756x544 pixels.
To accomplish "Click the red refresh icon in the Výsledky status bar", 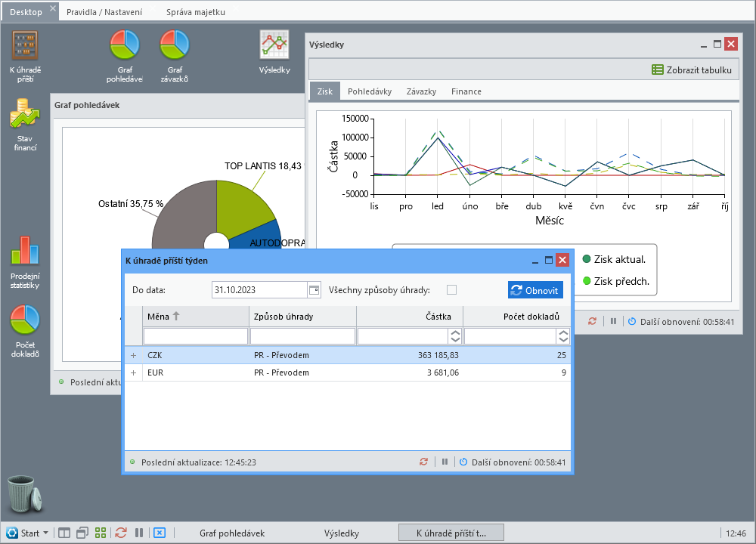I will click(x=592, y=321).
